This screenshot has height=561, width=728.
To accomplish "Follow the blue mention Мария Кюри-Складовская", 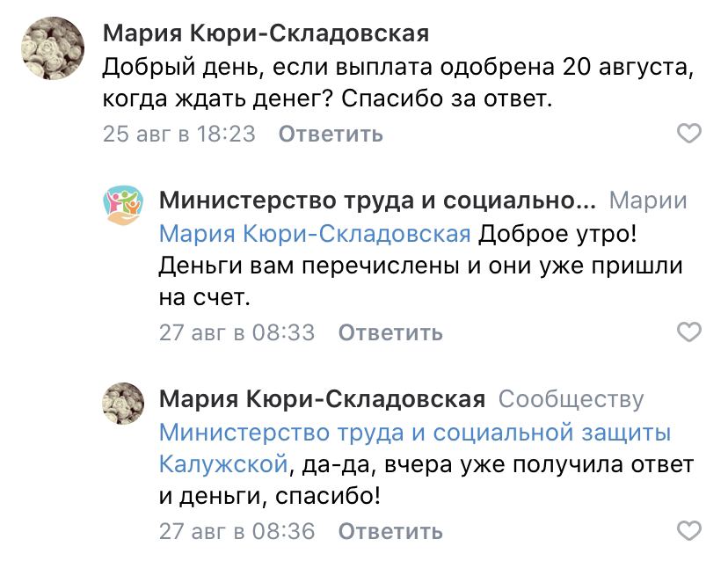I will (x=315, y=233).
